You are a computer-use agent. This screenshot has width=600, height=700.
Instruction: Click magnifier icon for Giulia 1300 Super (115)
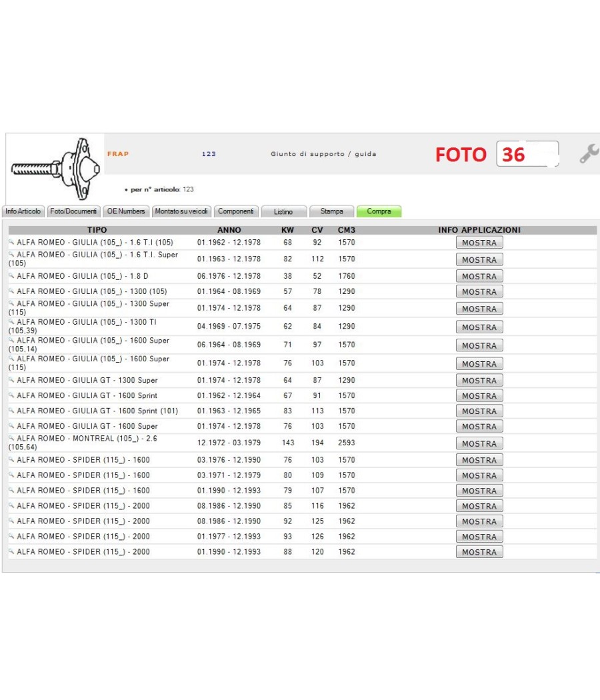[11, 303]
